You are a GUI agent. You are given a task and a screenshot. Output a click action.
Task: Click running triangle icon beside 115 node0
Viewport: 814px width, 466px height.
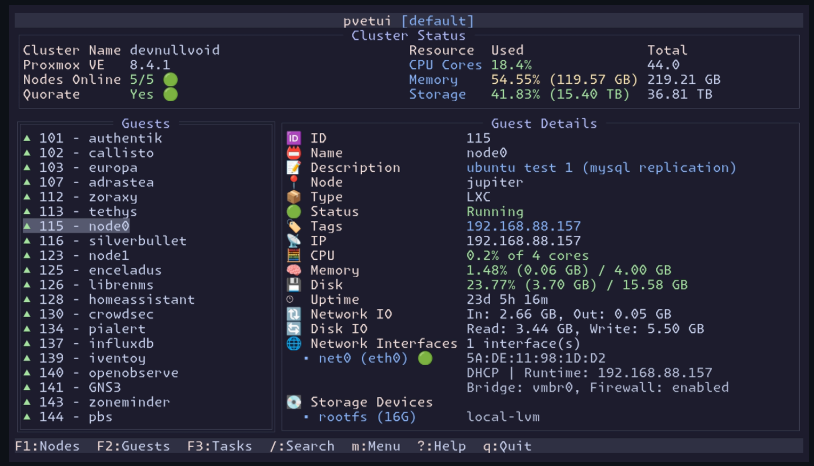tap(27, 226)
